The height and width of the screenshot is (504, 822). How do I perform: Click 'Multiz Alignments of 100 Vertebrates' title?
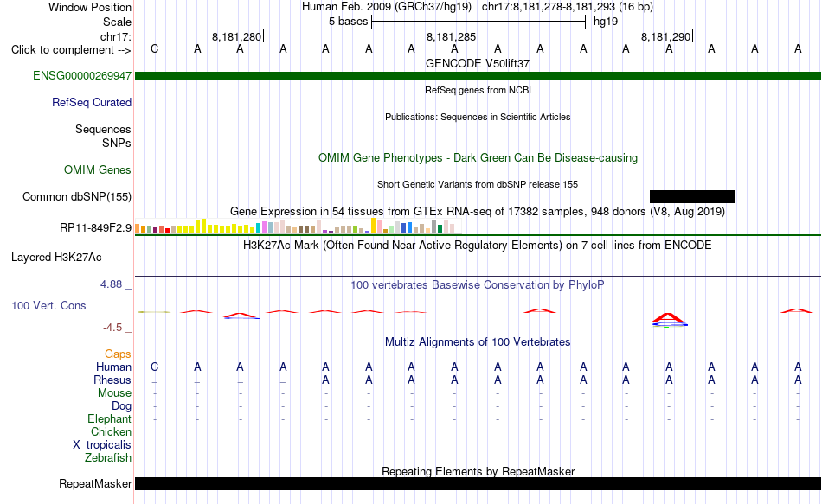point(478,342)
